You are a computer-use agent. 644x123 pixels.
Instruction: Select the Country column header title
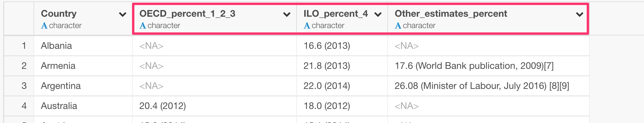[59, 14]
